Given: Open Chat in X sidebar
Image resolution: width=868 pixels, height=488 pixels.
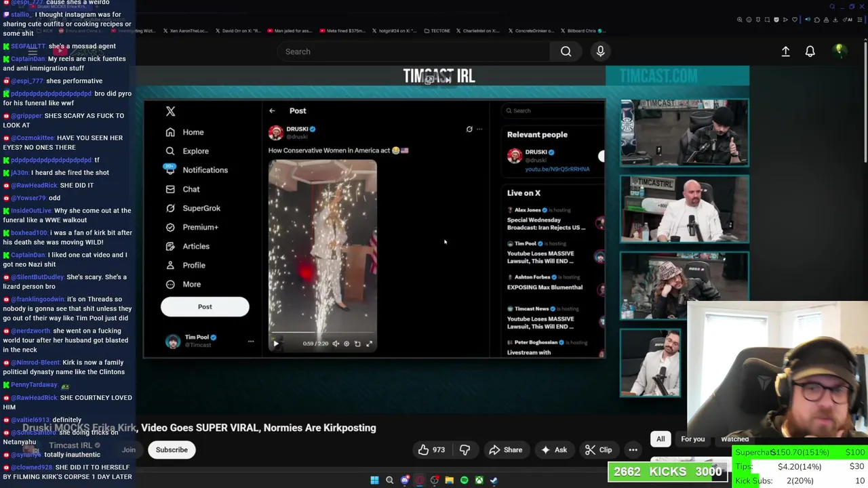Looking at the screenshot, I should [x=182, y=189].
